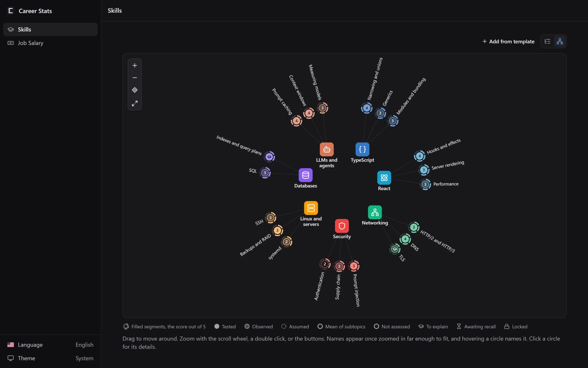Open the Security skill node
This screenshot has width=588, height=368.
pyautogui.click(x=342, y=226)
